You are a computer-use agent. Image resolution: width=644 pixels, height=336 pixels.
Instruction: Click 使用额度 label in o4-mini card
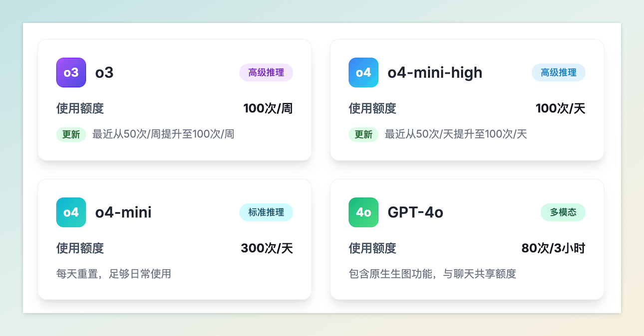80,248
